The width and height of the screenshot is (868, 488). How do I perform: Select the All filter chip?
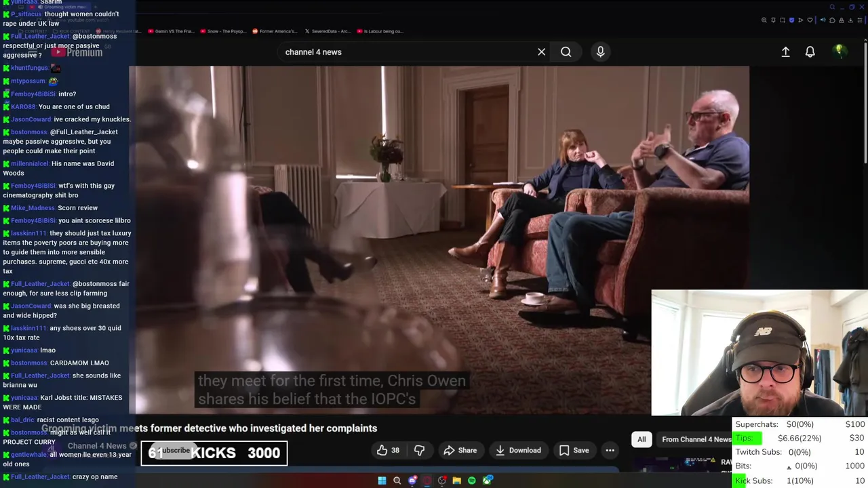coord(642,439)
